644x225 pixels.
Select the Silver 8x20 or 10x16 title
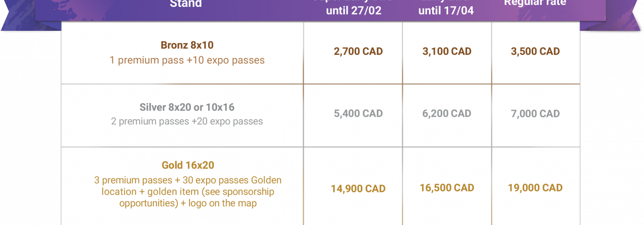pyautogui.click(x=187, y=107)
